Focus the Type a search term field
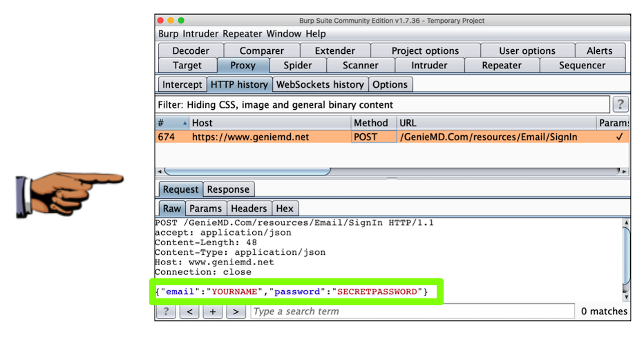644x337 pixels. pyautogui.click(x=413, y=311)
